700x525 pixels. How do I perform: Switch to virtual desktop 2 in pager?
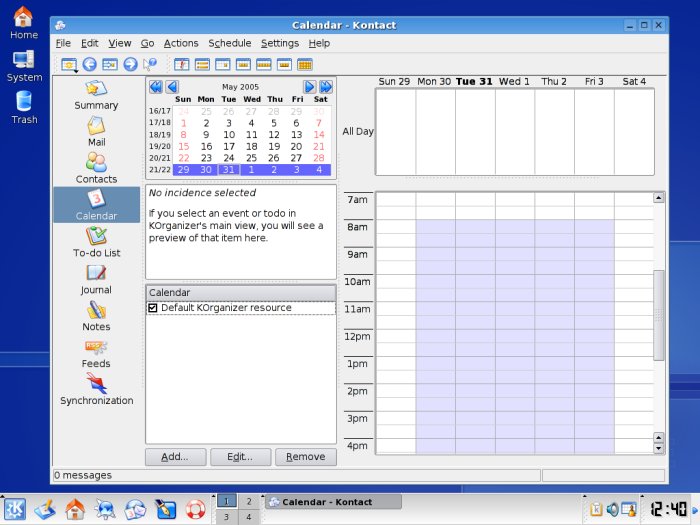(249, 501)
